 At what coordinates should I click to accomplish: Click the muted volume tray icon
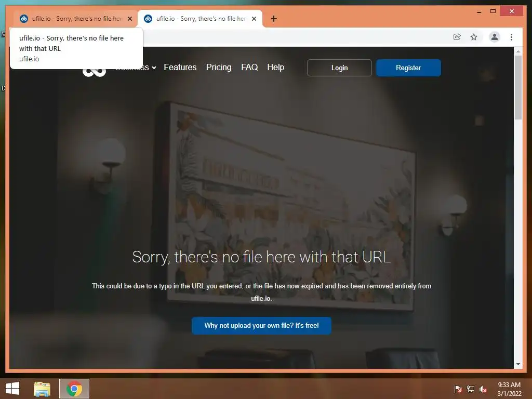click(x=483, y=389)
